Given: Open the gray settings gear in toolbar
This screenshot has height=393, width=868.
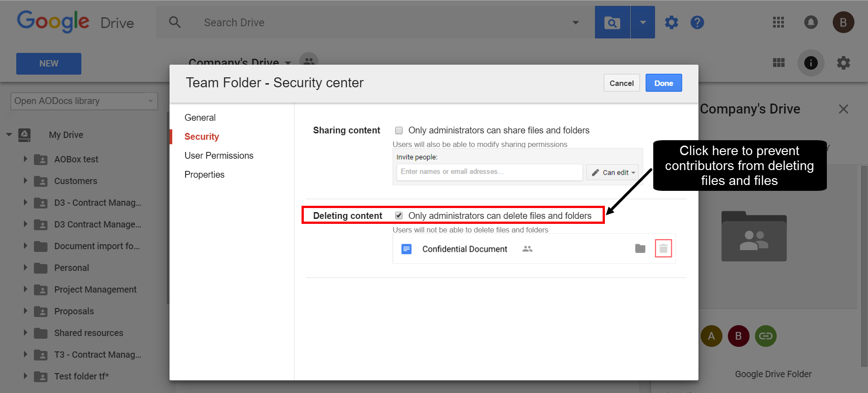Looking at the screenshot, I should [x=844, y=63].
